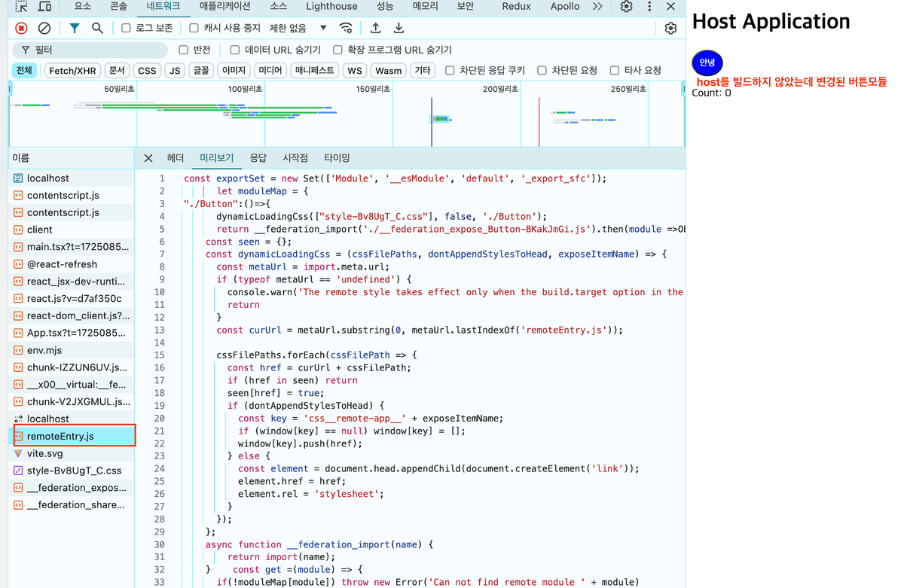
Task: Toggle 캐시 사용 중지 checkbox
Action: coord(194,28)
